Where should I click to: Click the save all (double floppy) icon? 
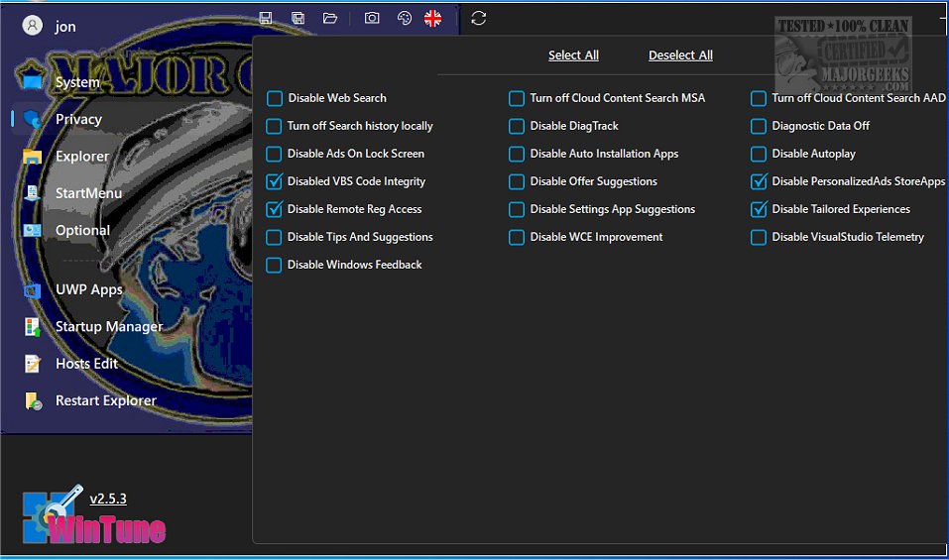coord(297,18)
